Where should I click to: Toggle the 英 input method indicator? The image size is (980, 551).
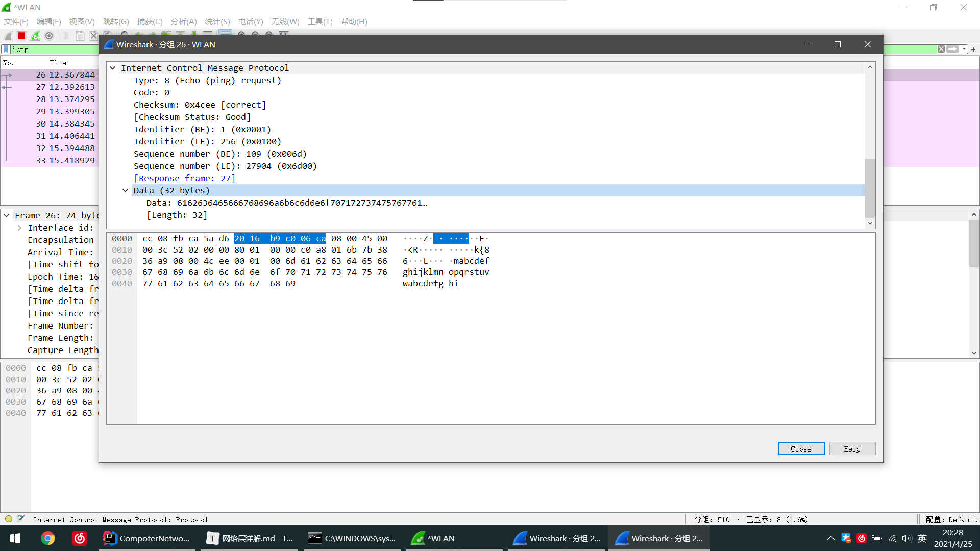922,538
